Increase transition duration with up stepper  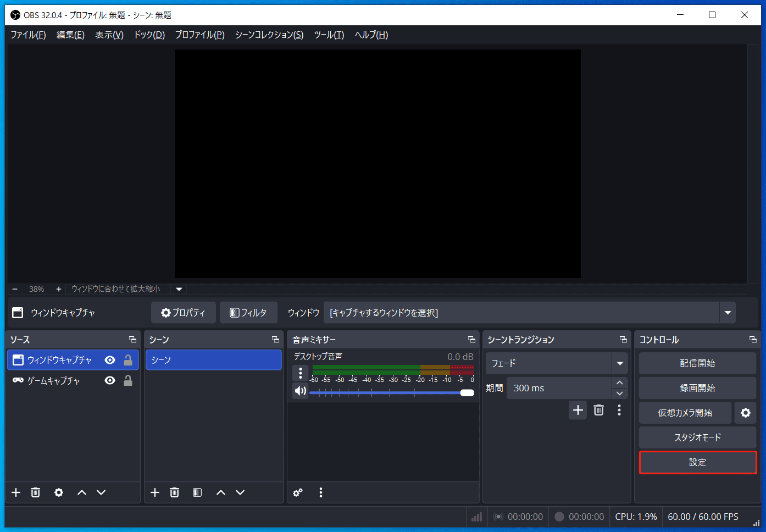click(x=620, y=383)
